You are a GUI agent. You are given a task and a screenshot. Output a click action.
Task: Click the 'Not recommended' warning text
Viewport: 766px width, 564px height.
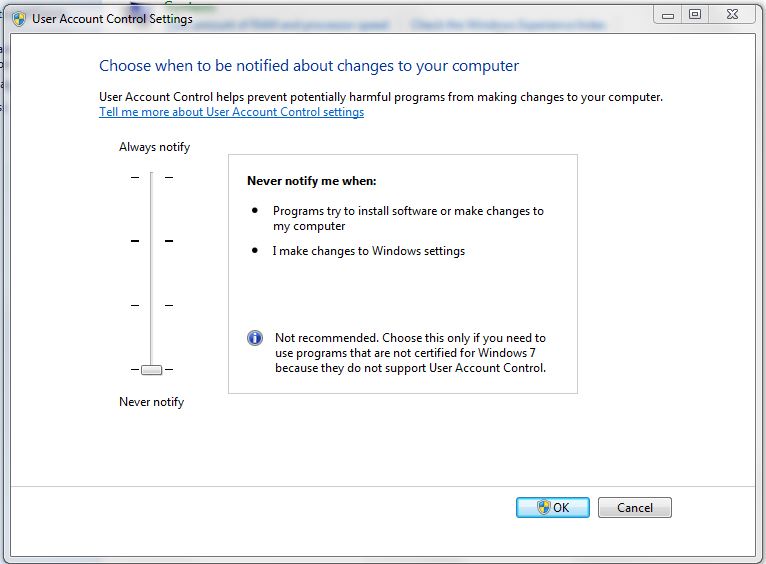coord(410,353)
